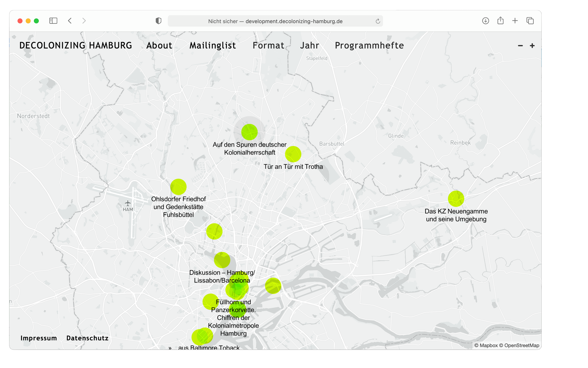The height and width of the screenshot is (368, 588).
Task: Open the Format filter menu
Action: 268,45
